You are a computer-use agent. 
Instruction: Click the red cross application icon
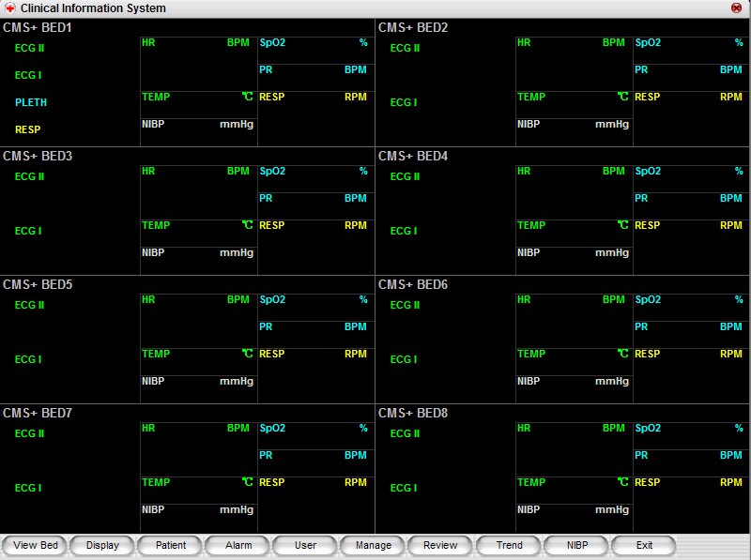click(10, 8)
